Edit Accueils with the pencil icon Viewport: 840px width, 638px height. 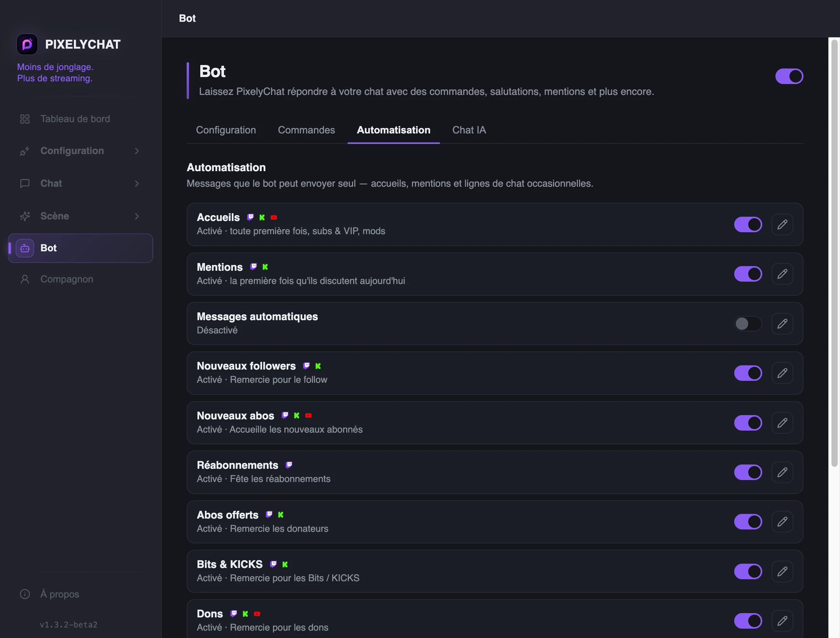pyautogui.click(x=782, y=224)
